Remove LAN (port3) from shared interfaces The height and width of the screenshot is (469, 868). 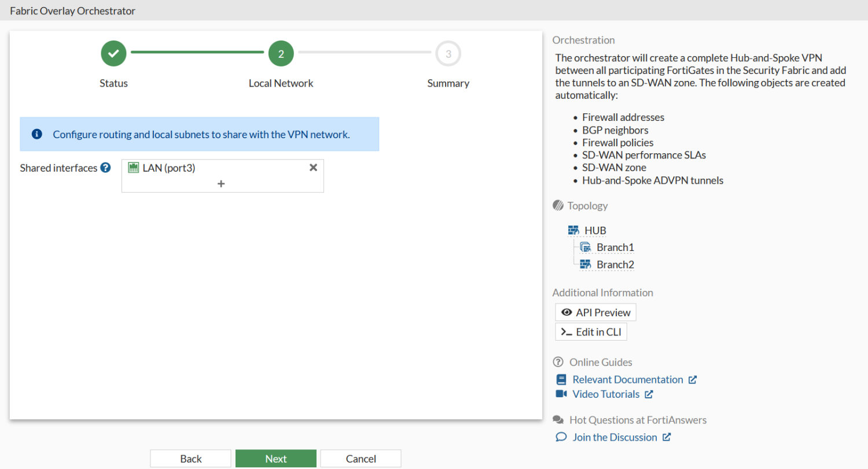(x=313, y=167)
